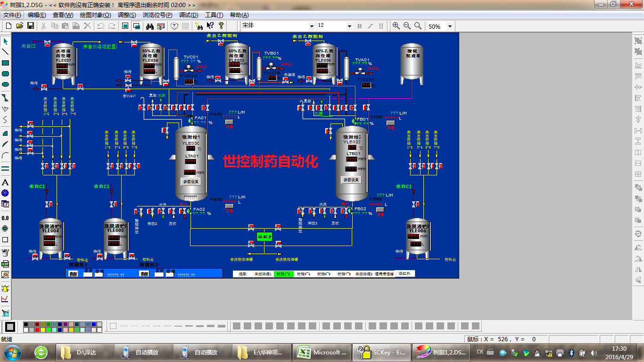Toggle the grid dots display
The image size is (644, 362).
186,26
